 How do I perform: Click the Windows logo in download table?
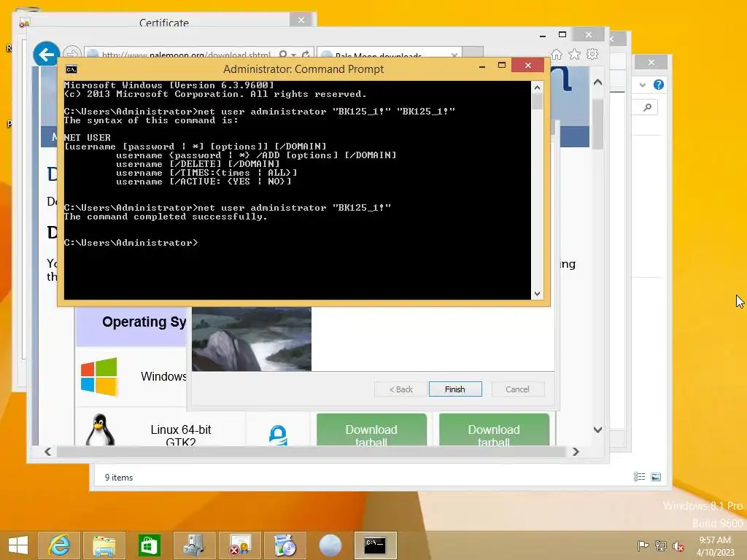pos(99,377)
